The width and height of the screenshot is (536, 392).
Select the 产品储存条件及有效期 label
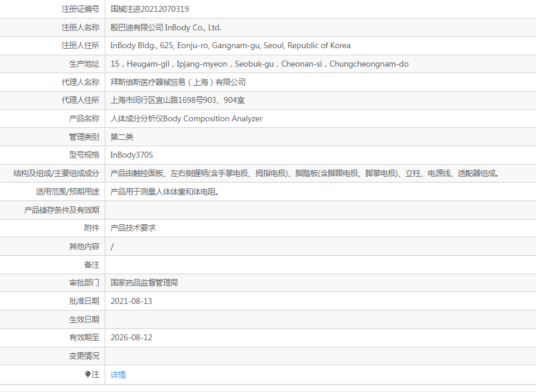(x=61, y=210)
